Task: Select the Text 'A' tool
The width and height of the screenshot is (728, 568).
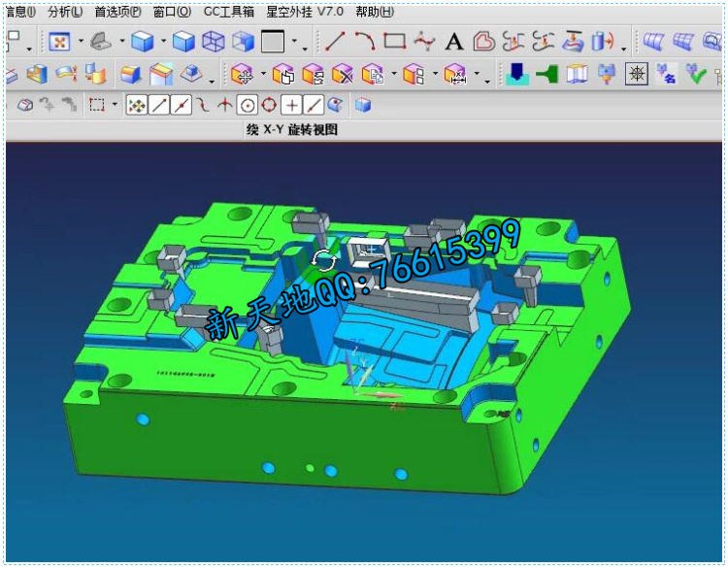Action: point(453,42)
